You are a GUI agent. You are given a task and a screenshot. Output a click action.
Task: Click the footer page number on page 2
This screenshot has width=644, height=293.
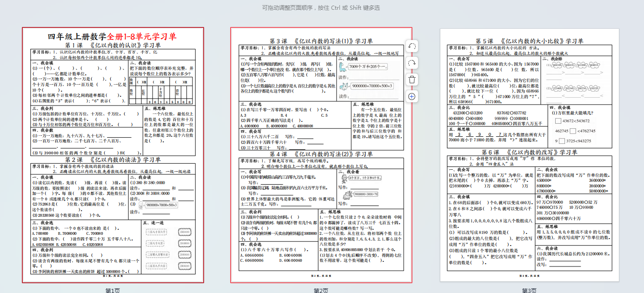point(321,276)
